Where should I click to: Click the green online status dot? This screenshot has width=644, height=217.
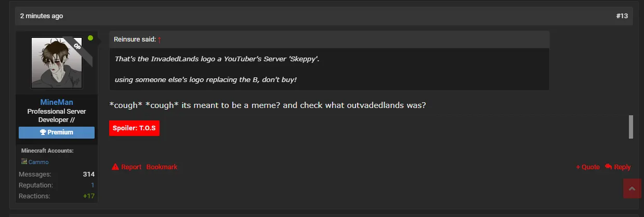click(90, 38)
